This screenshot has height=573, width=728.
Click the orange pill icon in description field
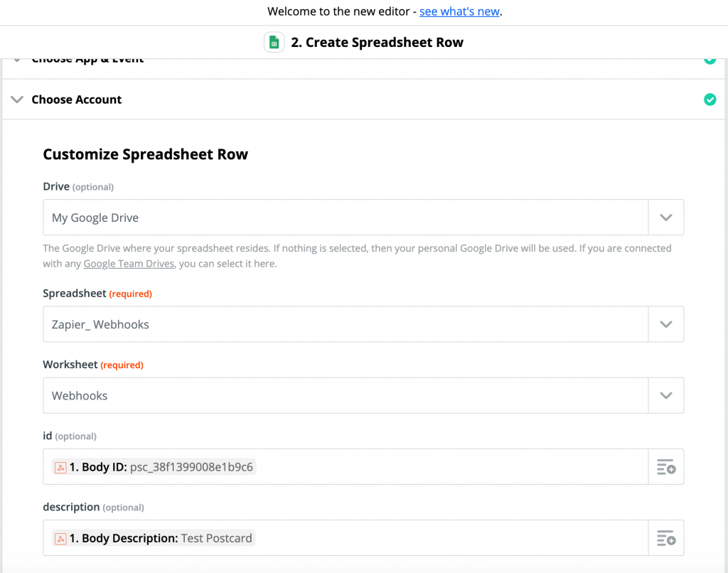click(61, 538)
